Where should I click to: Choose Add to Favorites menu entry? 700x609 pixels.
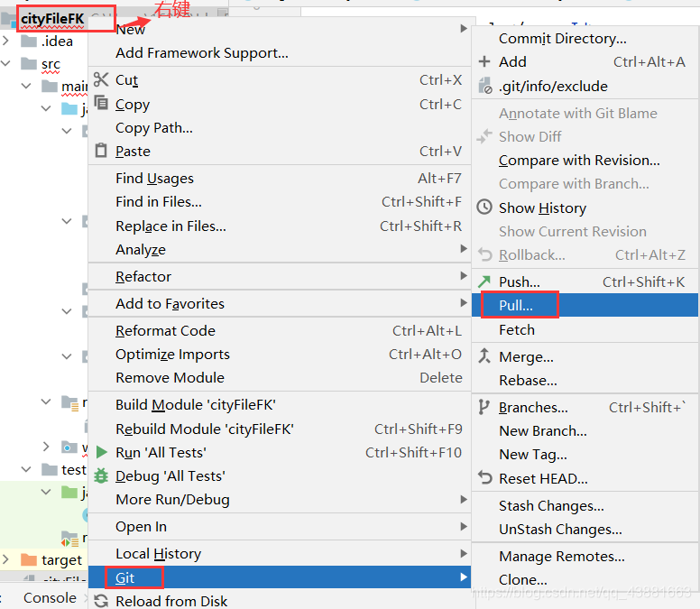click(x=280, y=304)
